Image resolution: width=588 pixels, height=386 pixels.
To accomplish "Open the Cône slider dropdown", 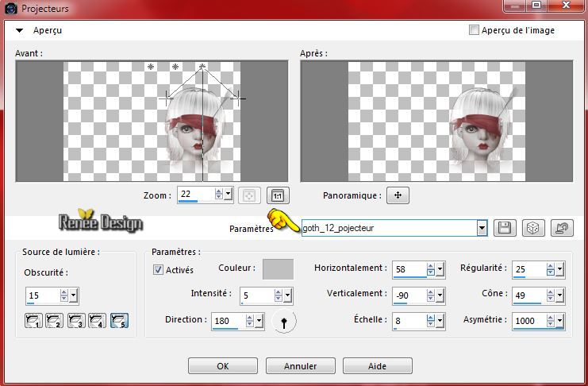I will [x=560, y=295].
